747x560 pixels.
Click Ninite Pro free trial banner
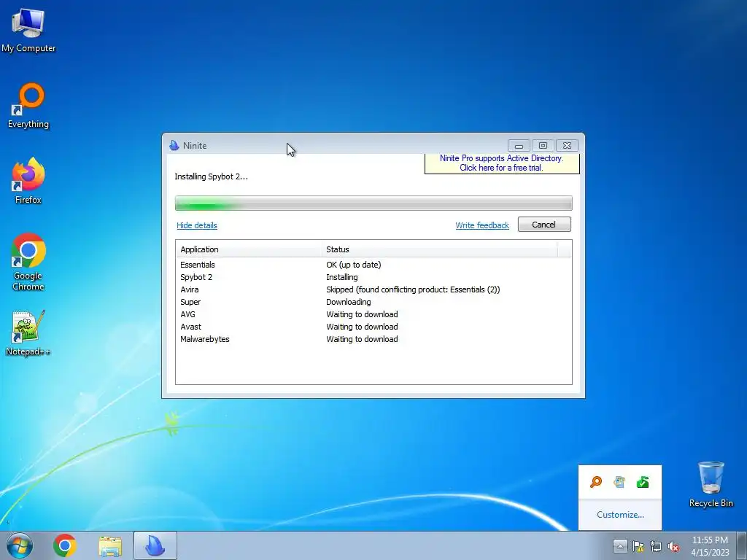pos(502,163)
